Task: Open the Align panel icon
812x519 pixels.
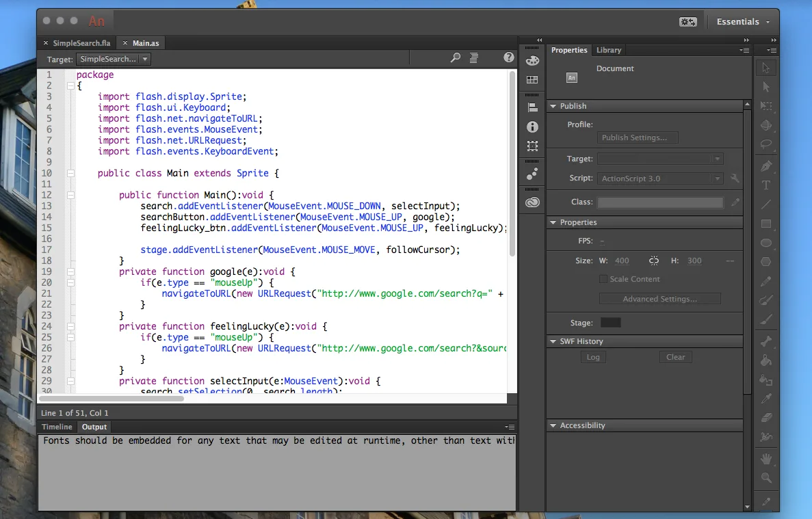Action: pos(532,107)
